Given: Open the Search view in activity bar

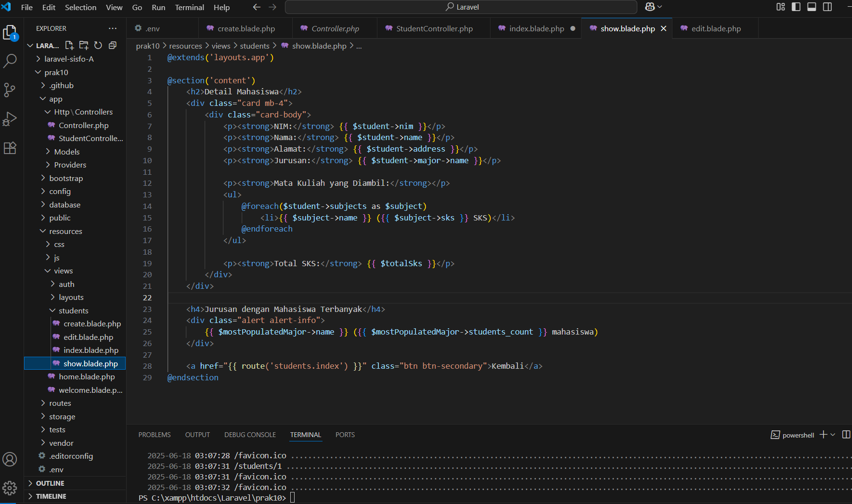Looking at the screenshot, I should pos(10,61).
